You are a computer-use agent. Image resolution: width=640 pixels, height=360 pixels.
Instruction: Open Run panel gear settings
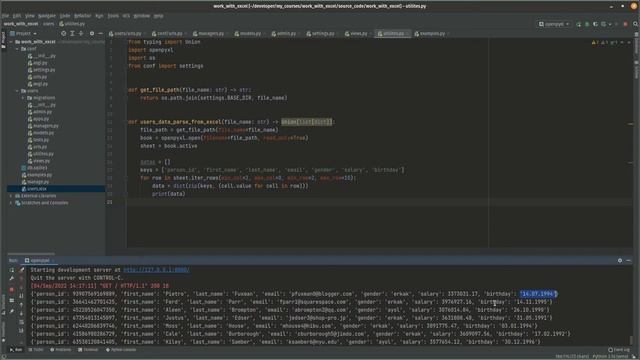click(x=620, y=260)
